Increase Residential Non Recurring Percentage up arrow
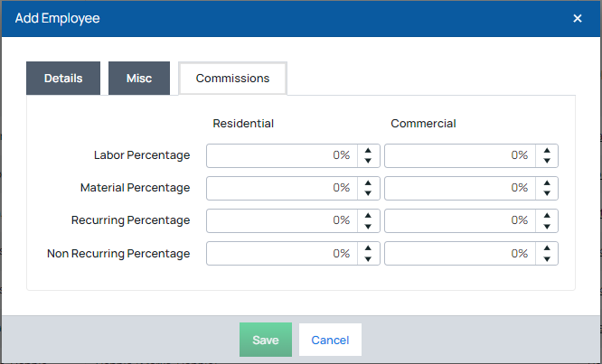The image size is (602, 364). [368, 247]
